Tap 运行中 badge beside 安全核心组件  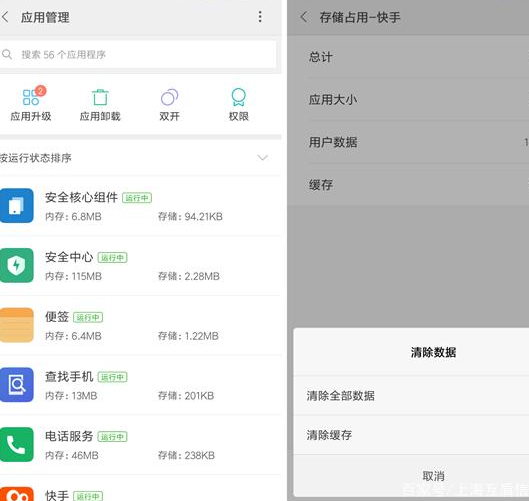[137, 198]
